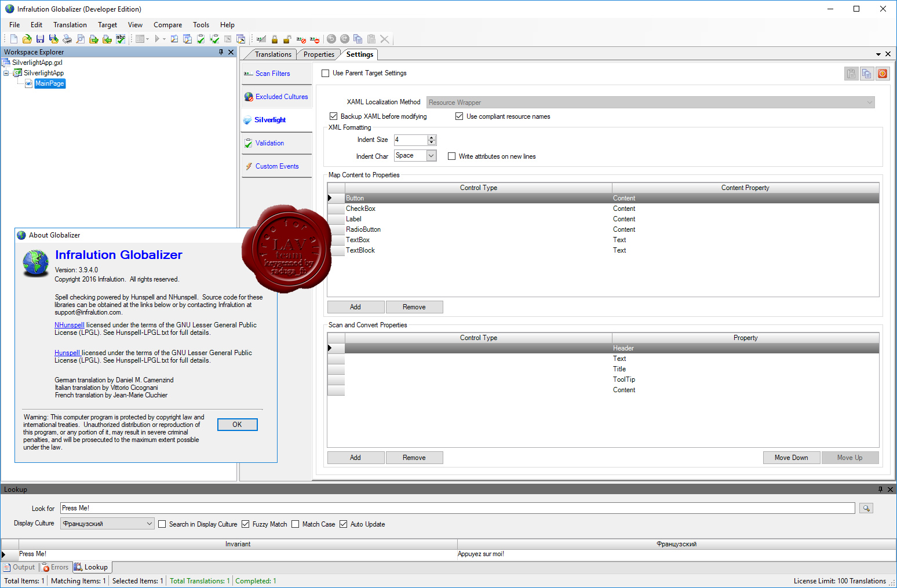The image size is (897, 588).
Task: Click the Print Preview magnifier icon
Action: [81, 39]
